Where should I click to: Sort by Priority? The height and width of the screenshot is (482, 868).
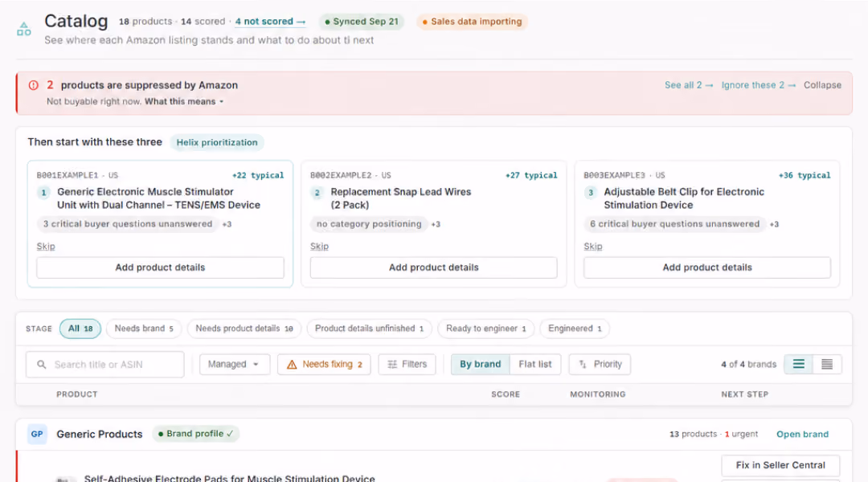600,364
